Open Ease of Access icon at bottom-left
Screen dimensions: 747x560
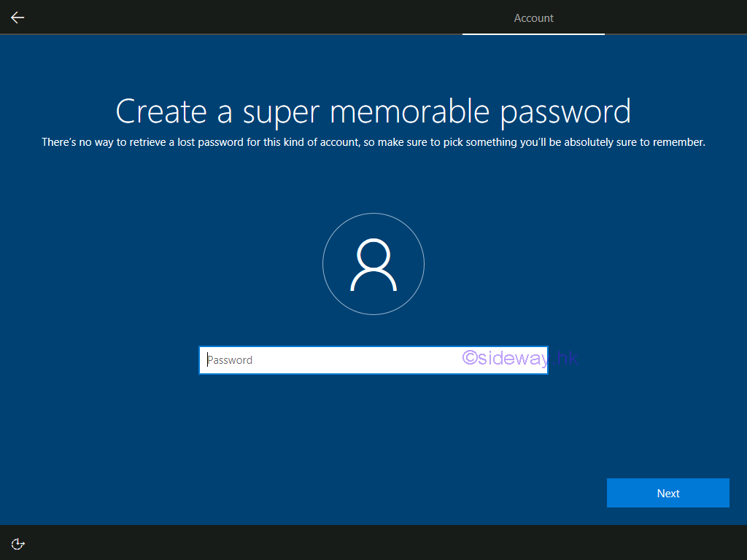pos(18,543)
